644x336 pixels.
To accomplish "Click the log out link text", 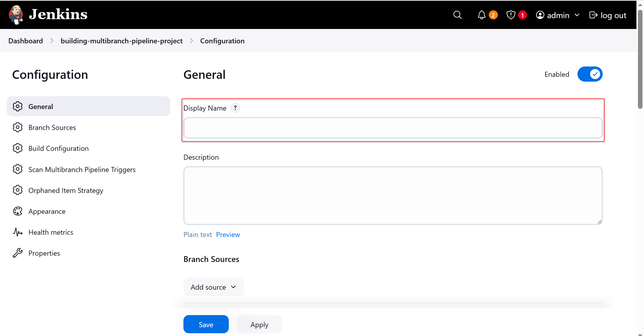I will click(613, 15).
